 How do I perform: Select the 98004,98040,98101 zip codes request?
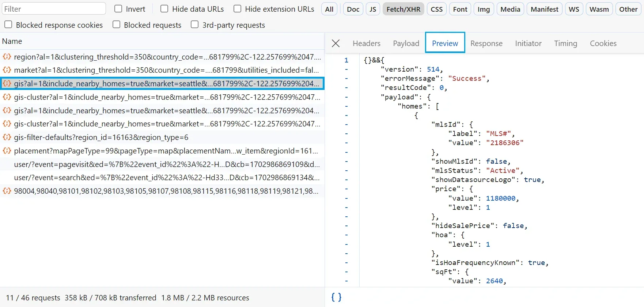click(x=162, y=191)
